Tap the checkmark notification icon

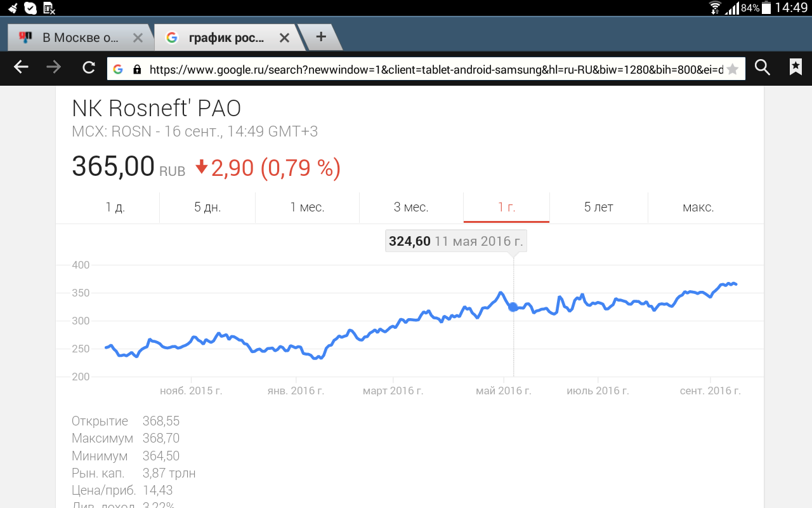(30, 8)
